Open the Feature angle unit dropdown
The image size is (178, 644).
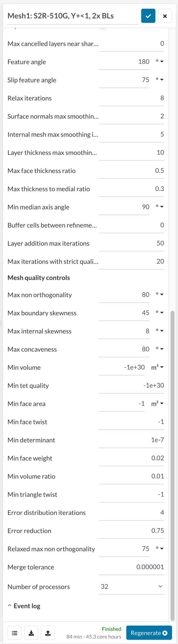click(x=160, y=62)
